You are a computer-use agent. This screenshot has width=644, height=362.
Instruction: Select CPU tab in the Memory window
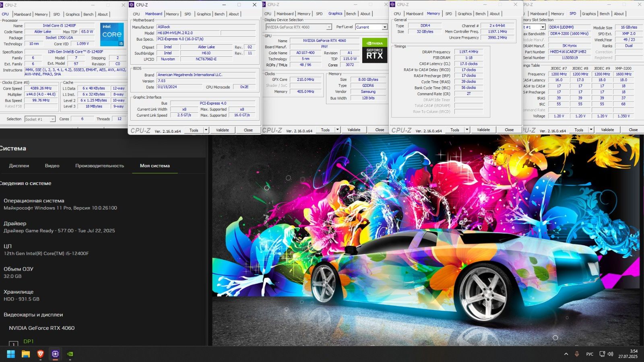(x=397, y=14)
